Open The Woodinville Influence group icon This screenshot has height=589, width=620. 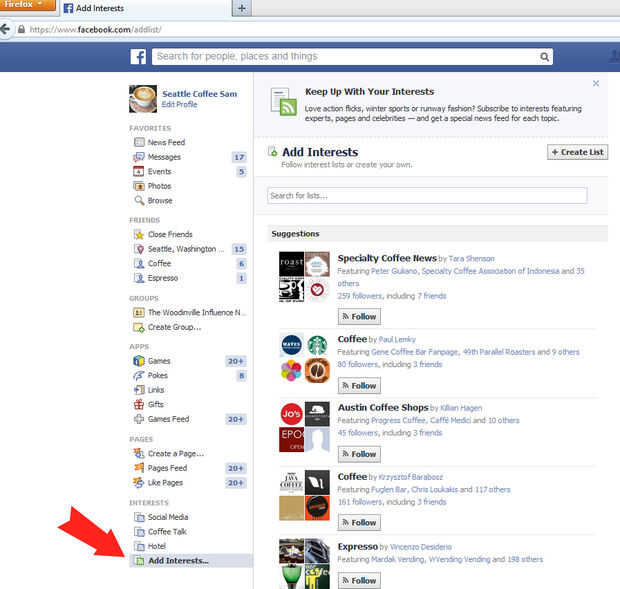tap(139, 313)
